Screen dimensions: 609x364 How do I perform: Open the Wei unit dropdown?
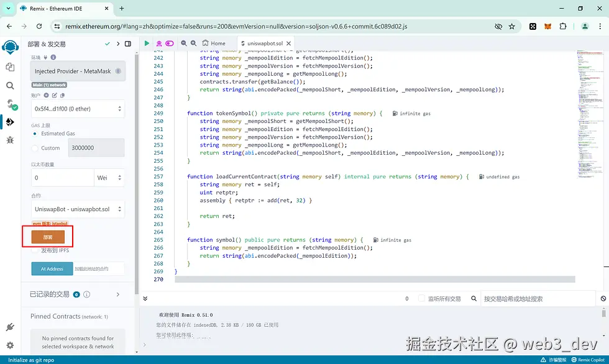pos(109,178)
